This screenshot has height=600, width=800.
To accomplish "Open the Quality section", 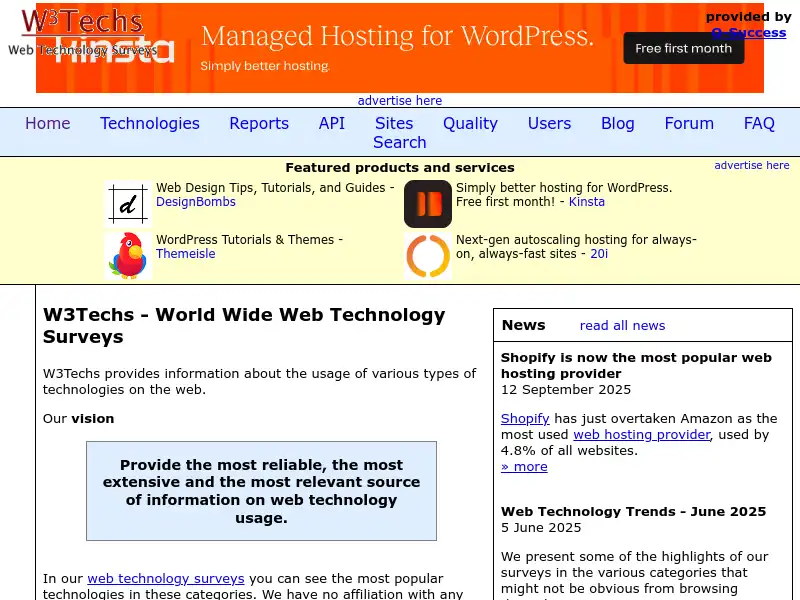I will click(x=470, y=123).
